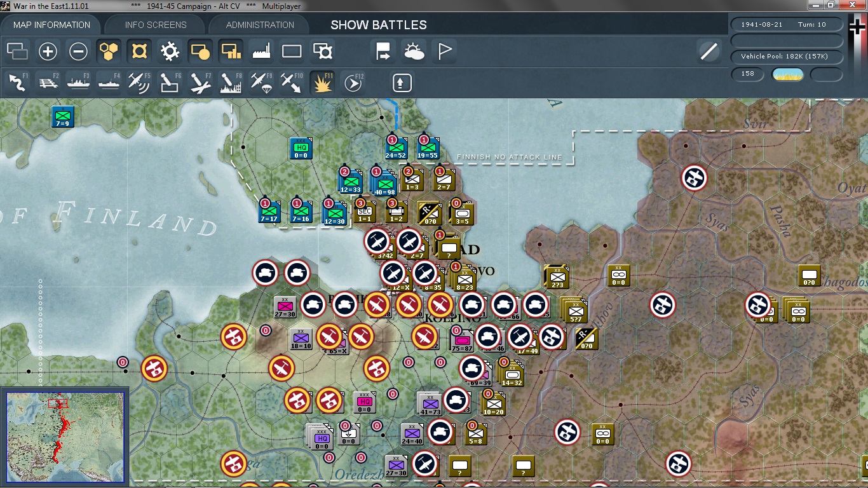Select the Finnish unit labeled 7=17
Image resolution: width=868 pixels, height=488 pixels.
click(269, 212)
